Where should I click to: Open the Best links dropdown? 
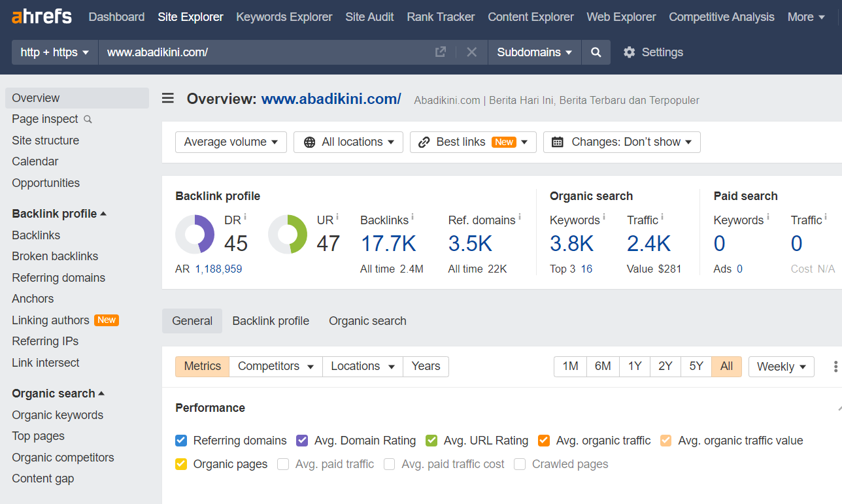(x=473, y=142)
